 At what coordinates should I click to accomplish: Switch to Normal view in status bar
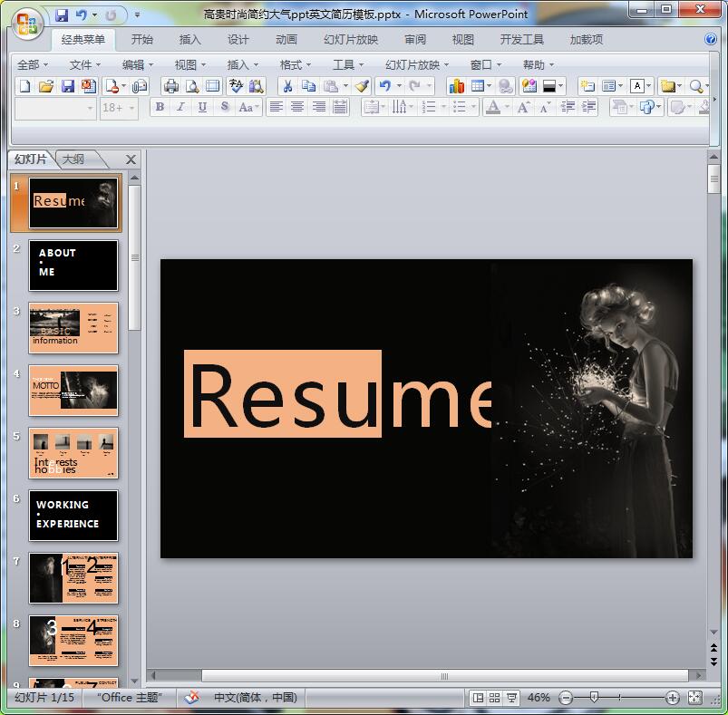click(478, 698)
